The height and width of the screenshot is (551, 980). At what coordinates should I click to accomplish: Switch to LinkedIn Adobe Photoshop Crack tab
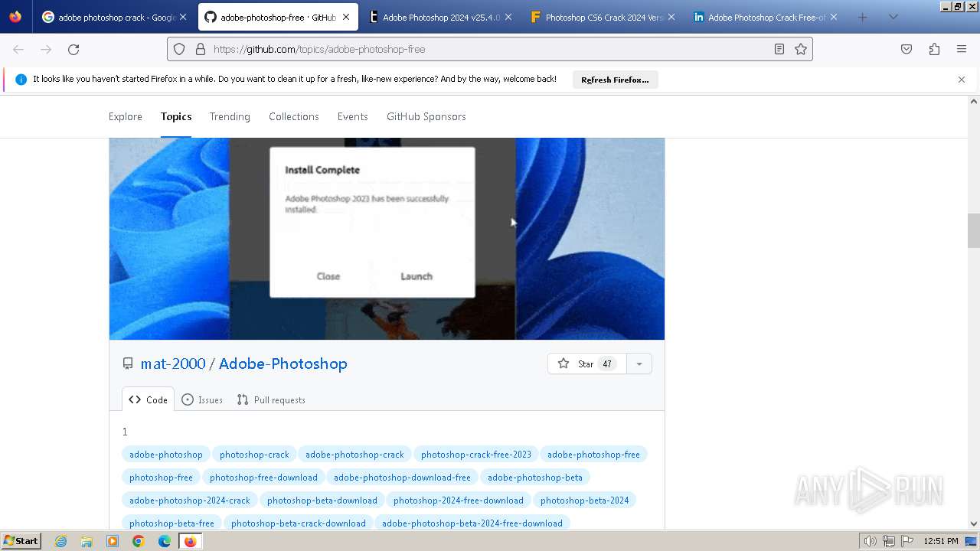coord(766,17)
